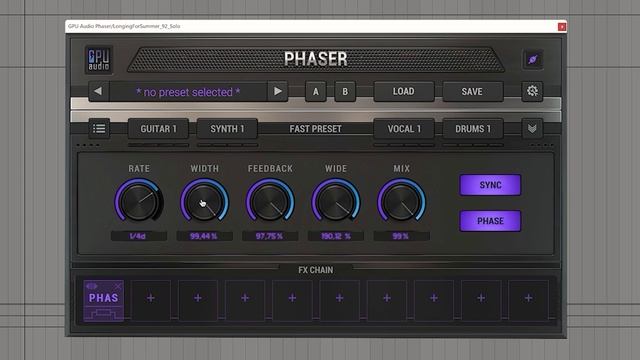
Task: Switch to comparison state B
Action: [x=345, y=91]
